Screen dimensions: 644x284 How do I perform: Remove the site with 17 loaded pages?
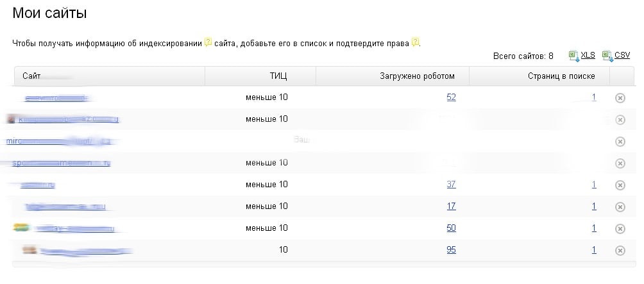pyautogui.click(x=620, y=207)
